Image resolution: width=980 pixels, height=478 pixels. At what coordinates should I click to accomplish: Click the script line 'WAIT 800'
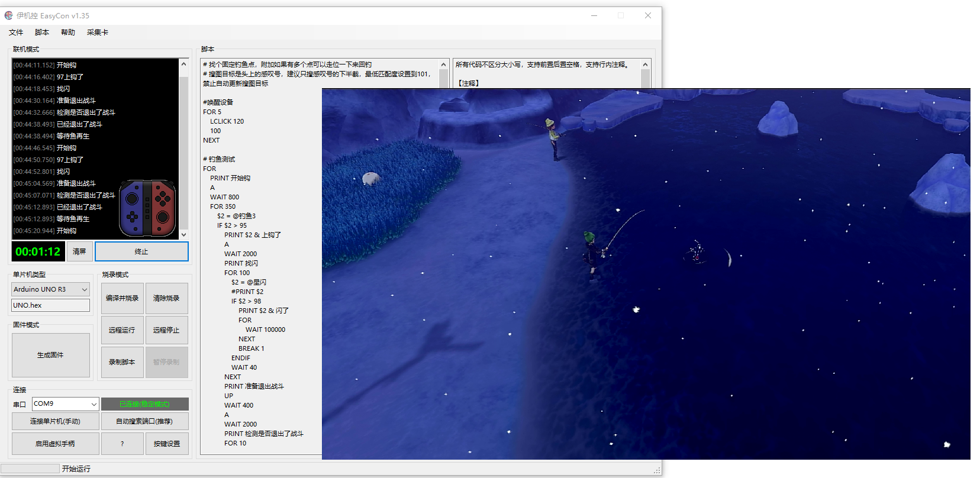click(224, 197)
